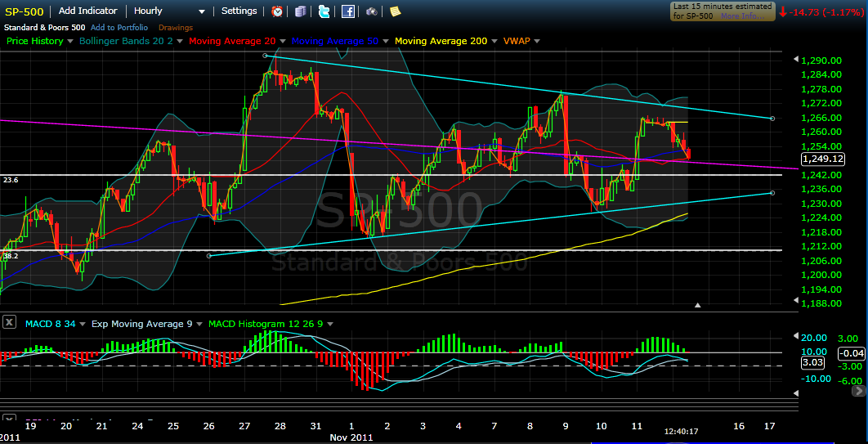Click the Nov 2011 month label

351,437
